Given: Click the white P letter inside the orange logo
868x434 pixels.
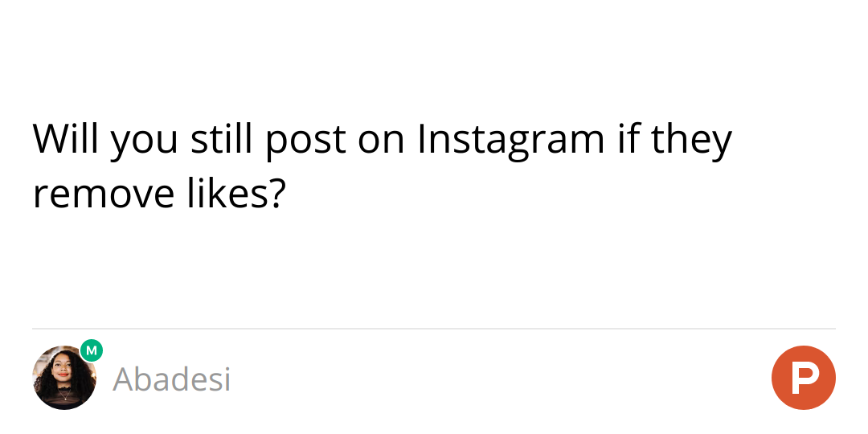Looking at the screenshot, I should [802, 378].
